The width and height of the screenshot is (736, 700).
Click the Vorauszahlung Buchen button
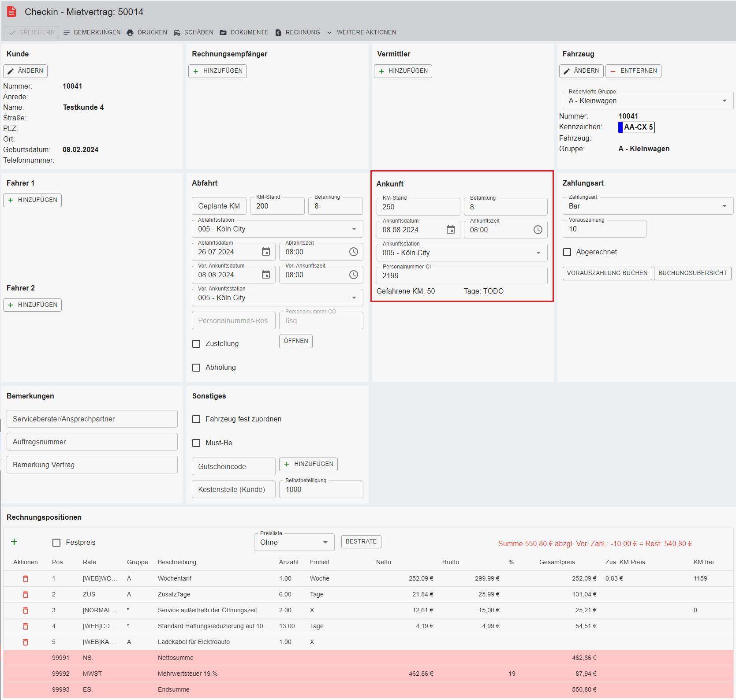(607, 273)
